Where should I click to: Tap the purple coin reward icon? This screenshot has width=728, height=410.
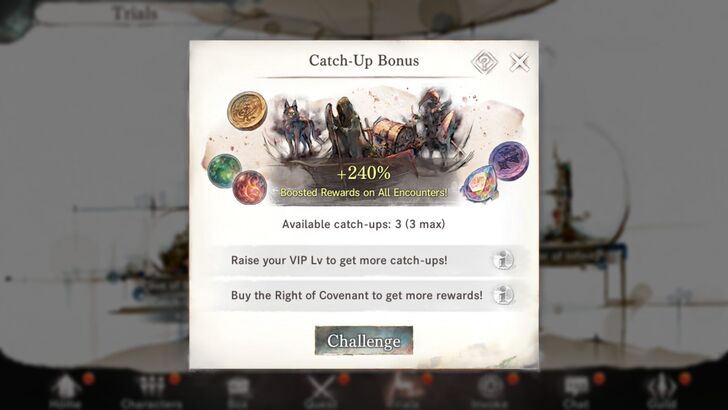click(x=508, y=161)
